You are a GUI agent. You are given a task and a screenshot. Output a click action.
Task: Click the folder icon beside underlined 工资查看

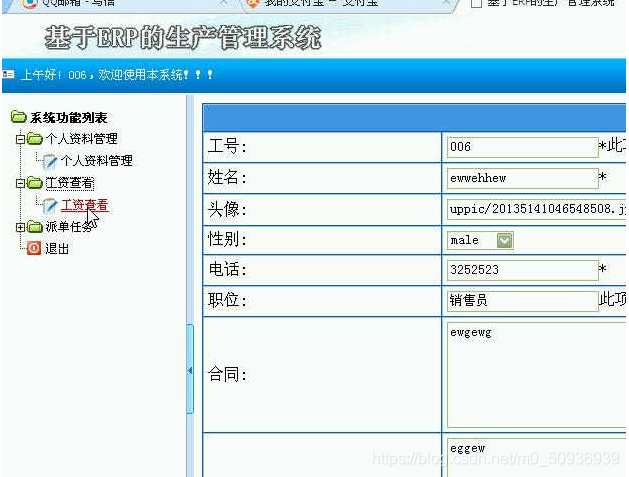(35, 183)
